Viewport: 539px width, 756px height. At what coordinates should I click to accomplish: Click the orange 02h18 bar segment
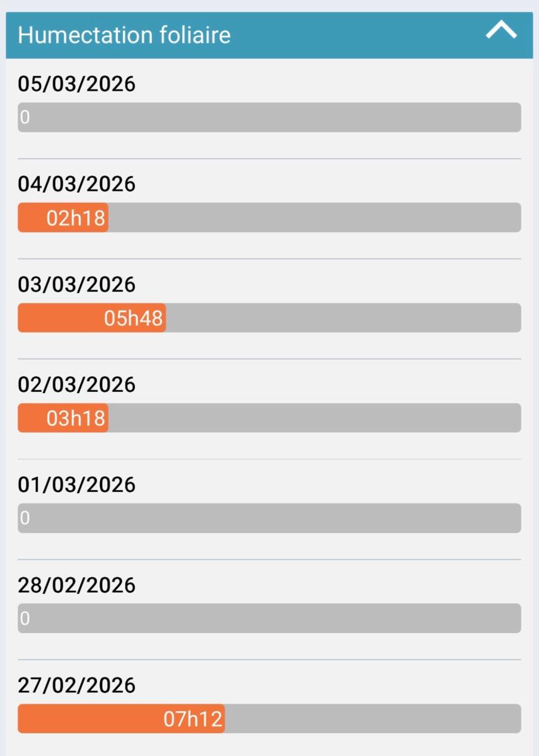[x=63, y=217]
